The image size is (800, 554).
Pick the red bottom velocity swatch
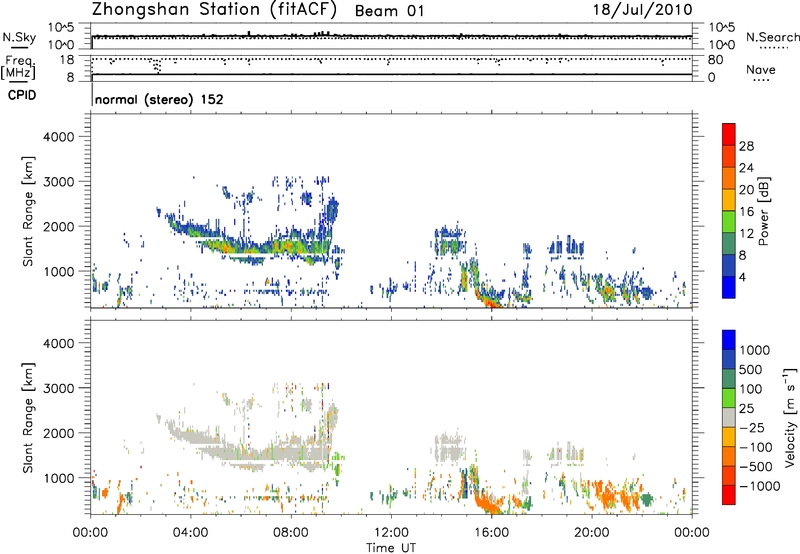729,495
